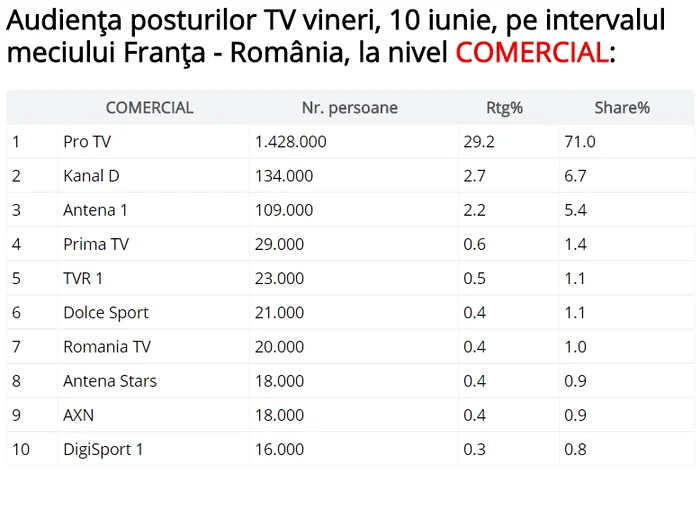Viewport: 700px width, 507px height.
Task: Click the Antena 1 channel name
Action: (x=95, y=210)
